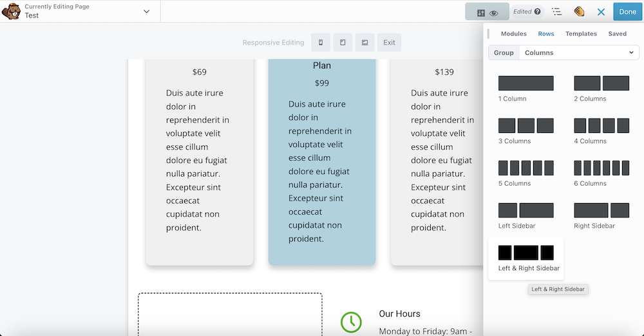This screenshot has height=336, width=644.
Task: Click the Responsive Editing label
Action: pos(273,43)
